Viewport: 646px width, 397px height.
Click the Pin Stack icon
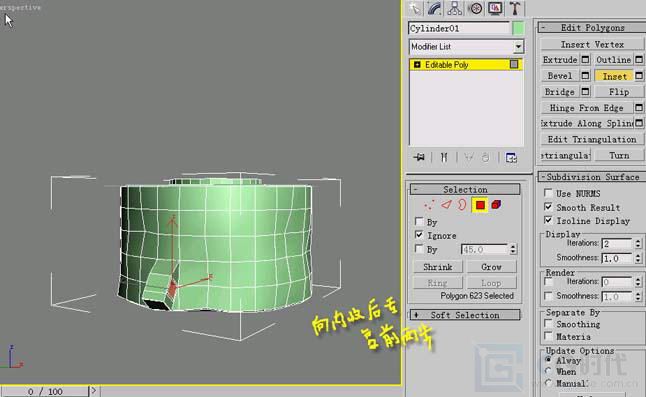click(x=419, y=157)
